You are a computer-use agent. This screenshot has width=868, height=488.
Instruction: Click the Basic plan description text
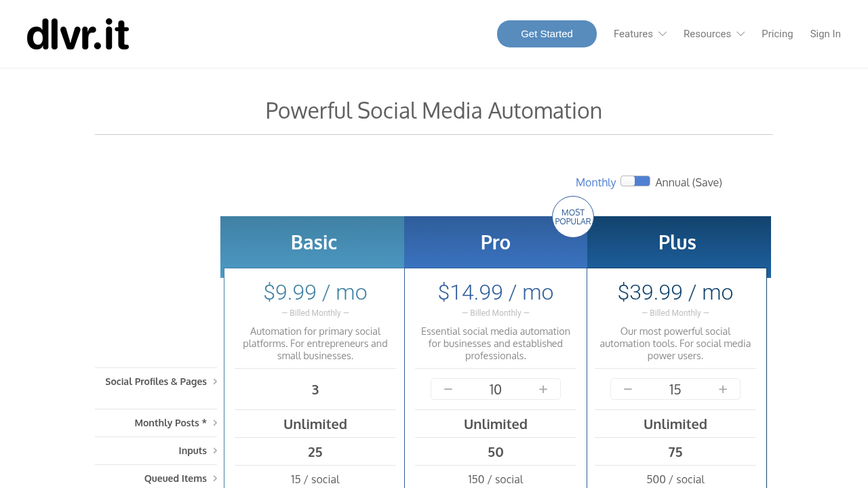click(x=315, y=344)
